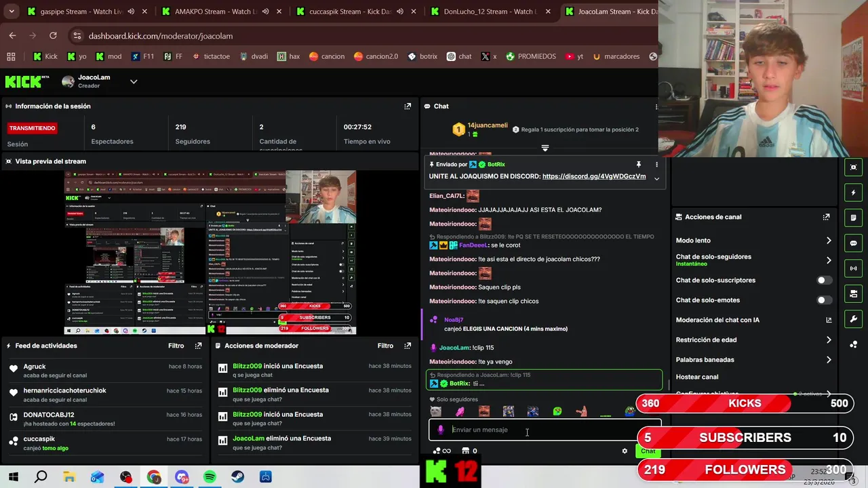Image resolution: width=868 pixels, height=488 pixels.
Task: Open channel points icon below chat input
Action: coord(437,451)
